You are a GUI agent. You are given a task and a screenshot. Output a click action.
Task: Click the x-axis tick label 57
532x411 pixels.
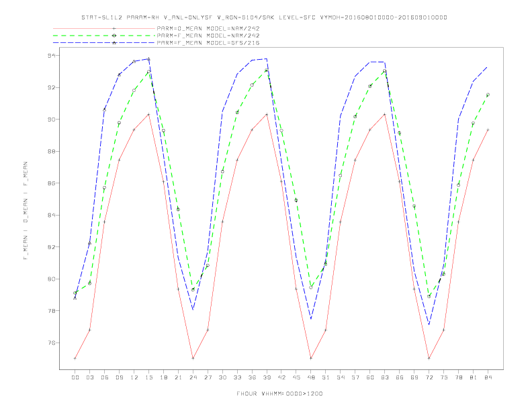355,377
